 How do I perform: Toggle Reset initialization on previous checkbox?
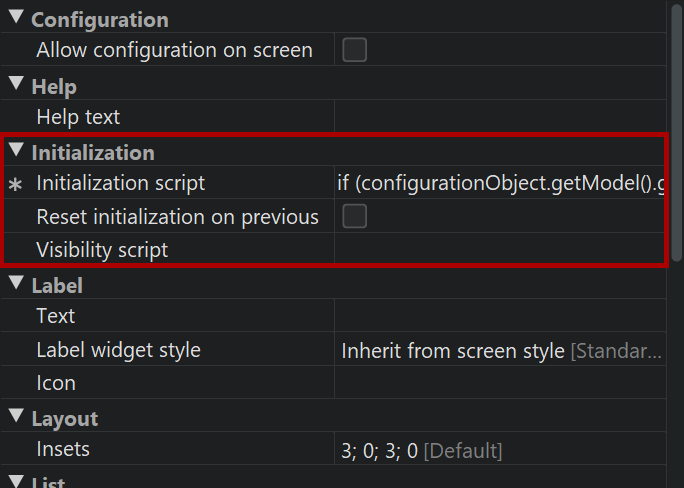(x=355, y=216)
